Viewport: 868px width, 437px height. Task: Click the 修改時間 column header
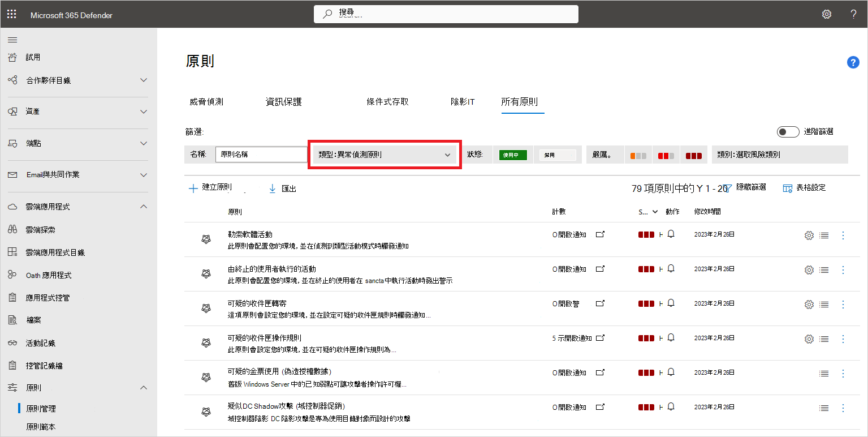[707, 212]
